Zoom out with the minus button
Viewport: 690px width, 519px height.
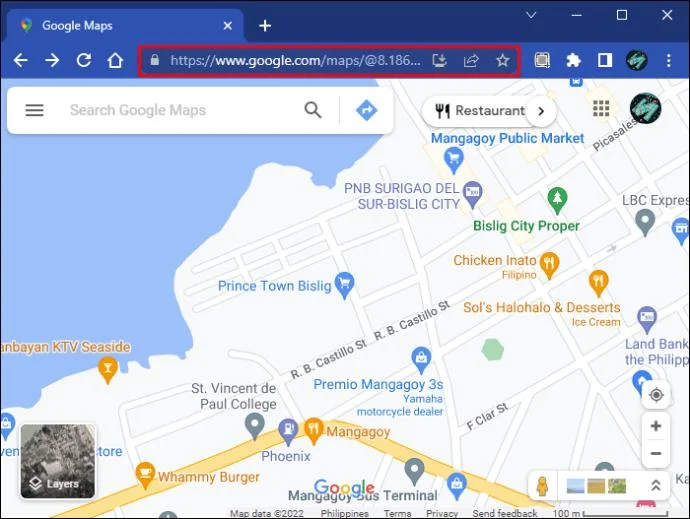tap(656, 453)
